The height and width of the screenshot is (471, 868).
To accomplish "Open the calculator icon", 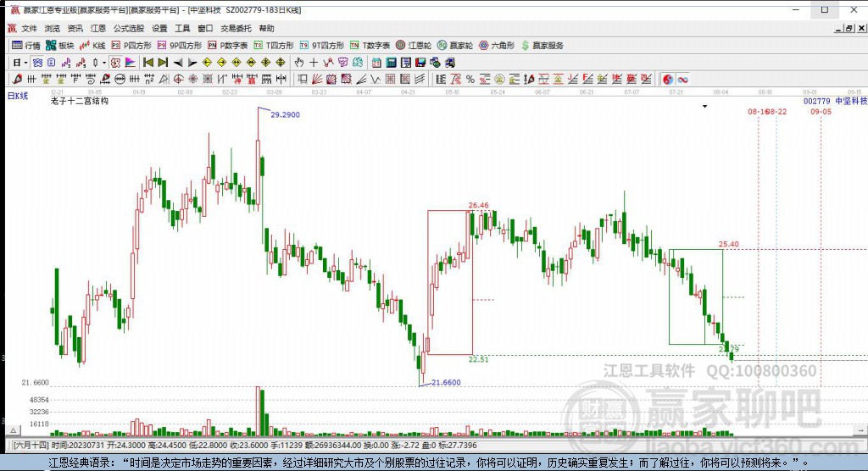I will coord(391,63).
